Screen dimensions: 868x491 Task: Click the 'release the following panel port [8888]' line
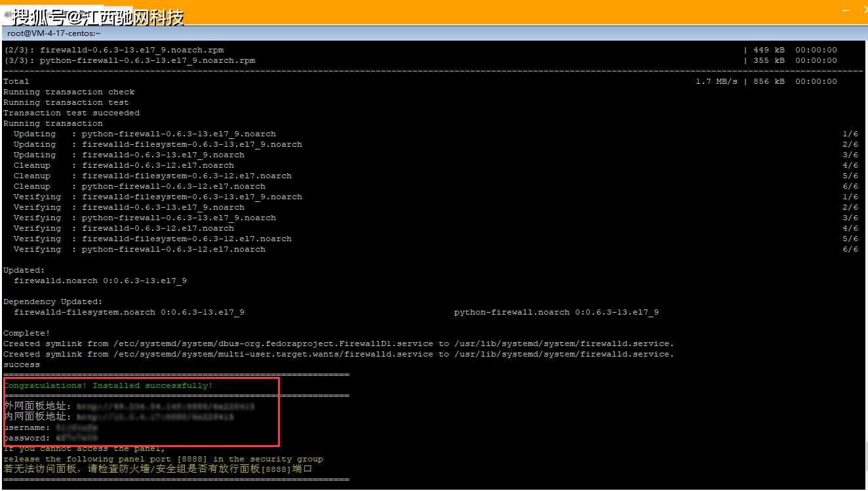[x=163, y=459]
